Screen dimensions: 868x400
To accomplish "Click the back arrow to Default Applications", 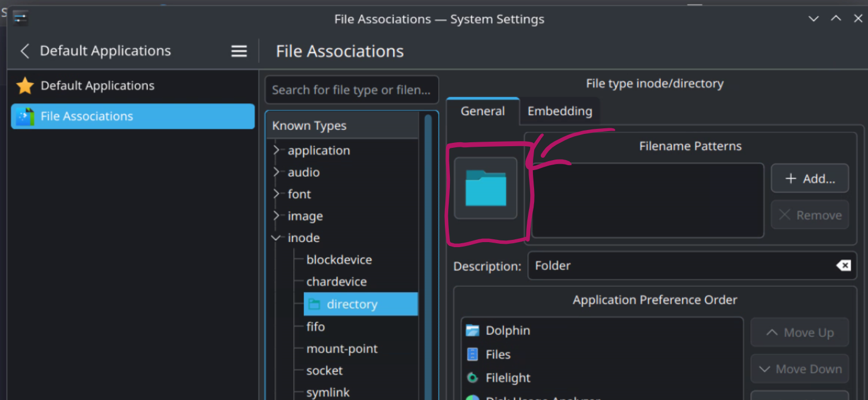I will (25, 51).
